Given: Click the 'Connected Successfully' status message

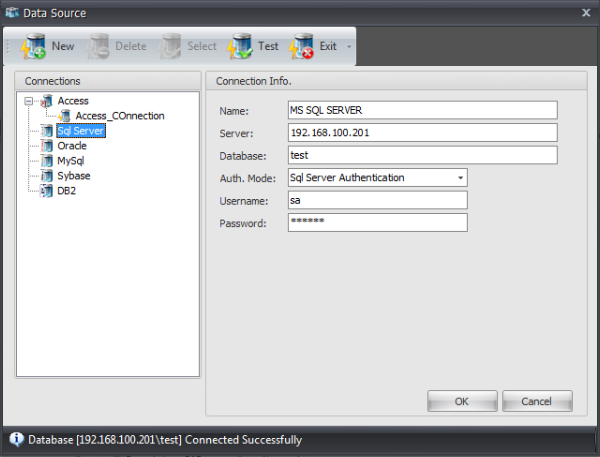Looking at the screenshot, I should point(243,440).
